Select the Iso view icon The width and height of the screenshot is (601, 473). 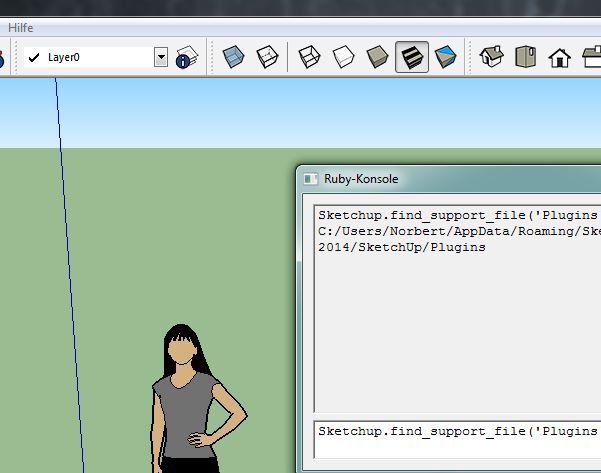pos(491,57)
